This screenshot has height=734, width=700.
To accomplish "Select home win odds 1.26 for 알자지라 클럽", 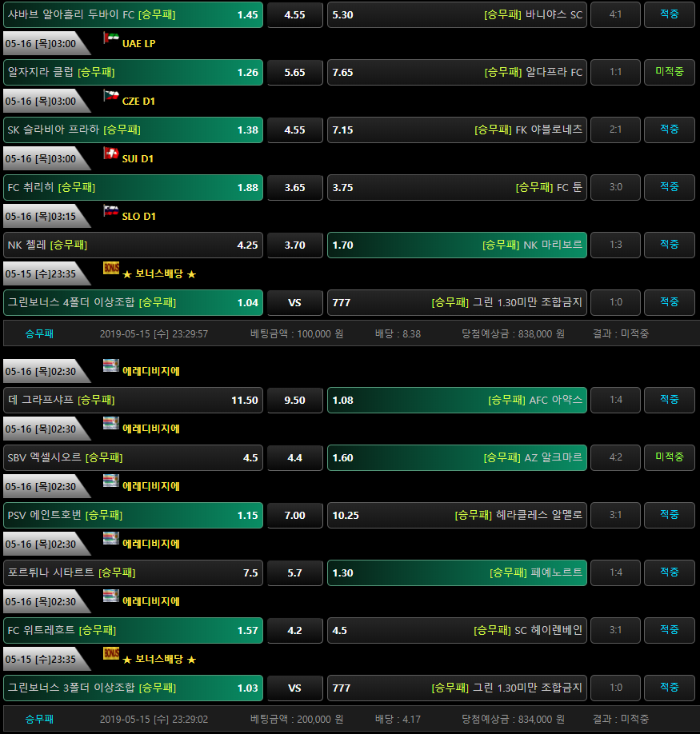I will point(133,73).
